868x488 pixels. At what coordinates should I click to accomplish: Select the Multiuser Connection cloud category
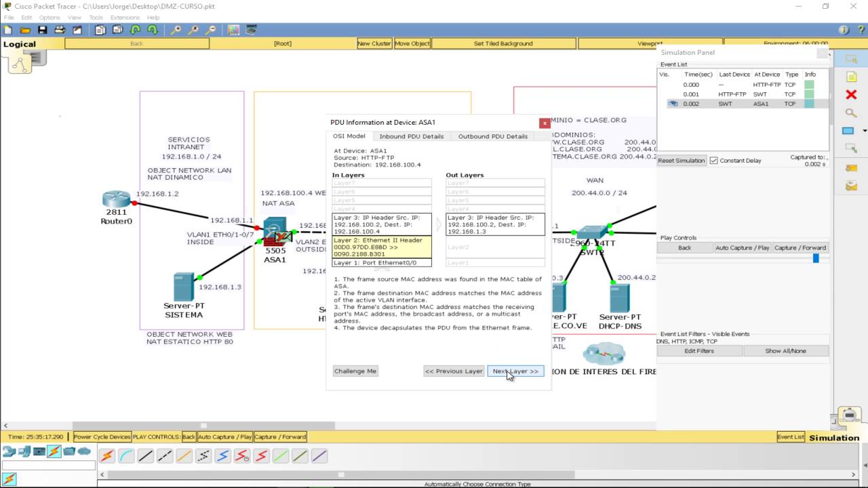point(84,451)
